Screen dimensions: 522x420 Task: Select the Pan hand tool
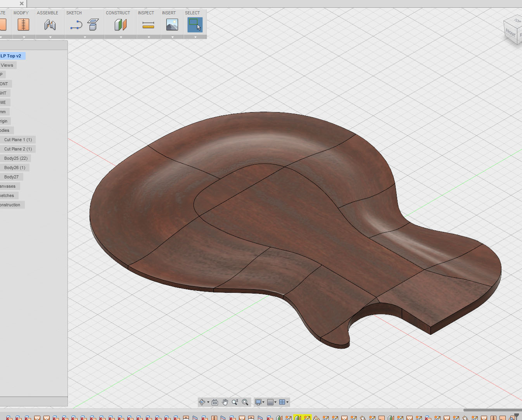click(225, 402)
